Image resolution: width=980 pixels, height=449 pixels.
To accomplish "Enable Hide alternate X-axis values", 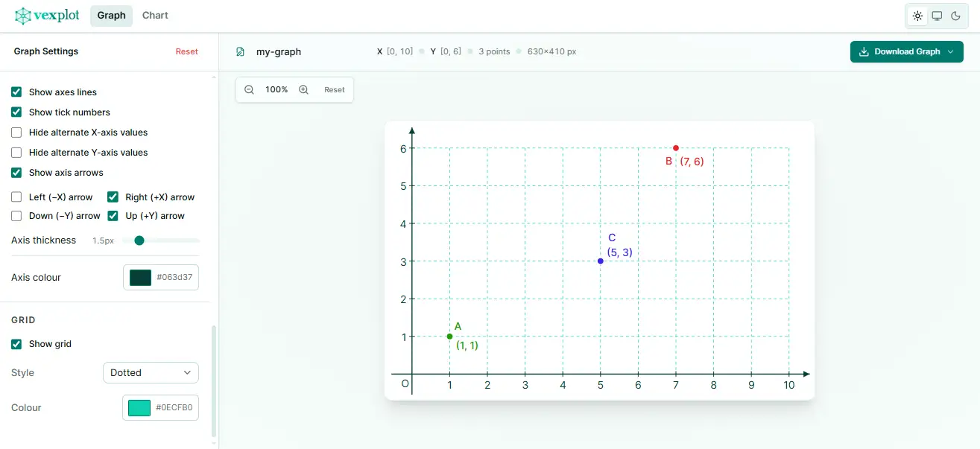I will (x=16, y=133).
